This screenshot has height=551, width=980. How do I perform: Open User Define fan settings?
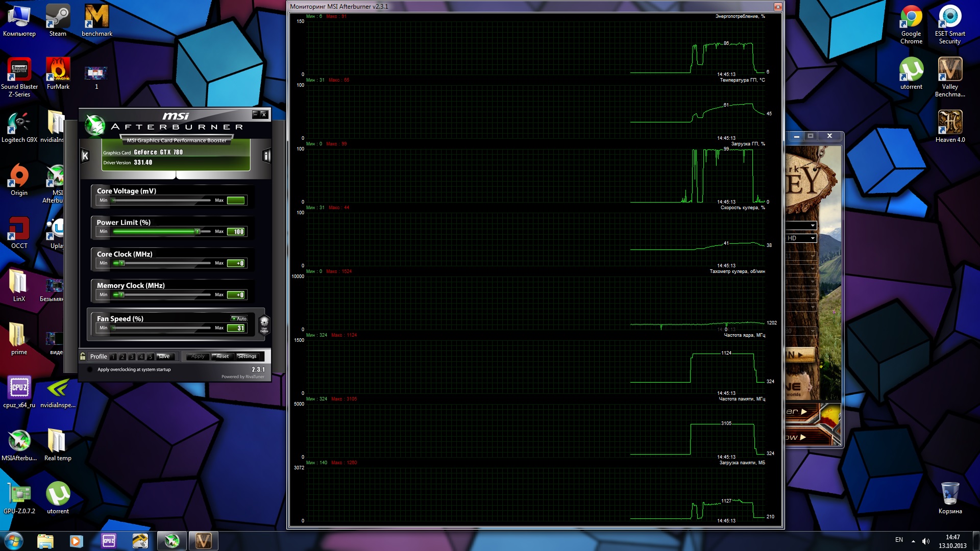point(264,323)
